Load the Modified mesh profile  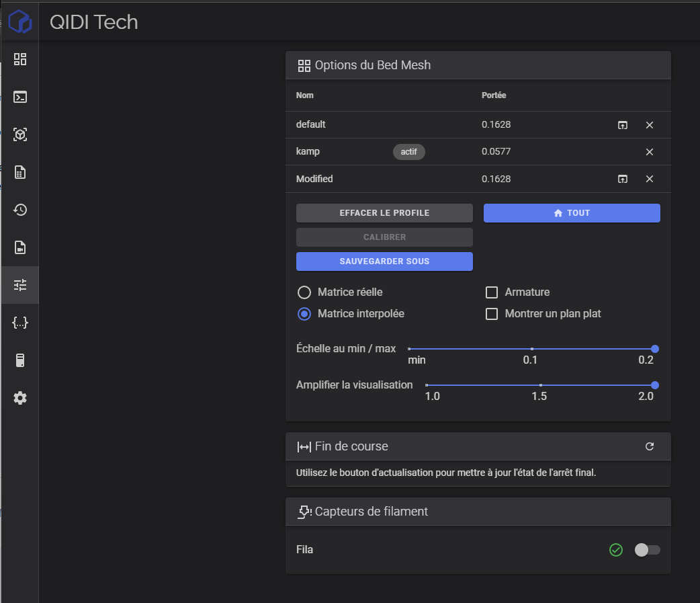tap(622, 179)
